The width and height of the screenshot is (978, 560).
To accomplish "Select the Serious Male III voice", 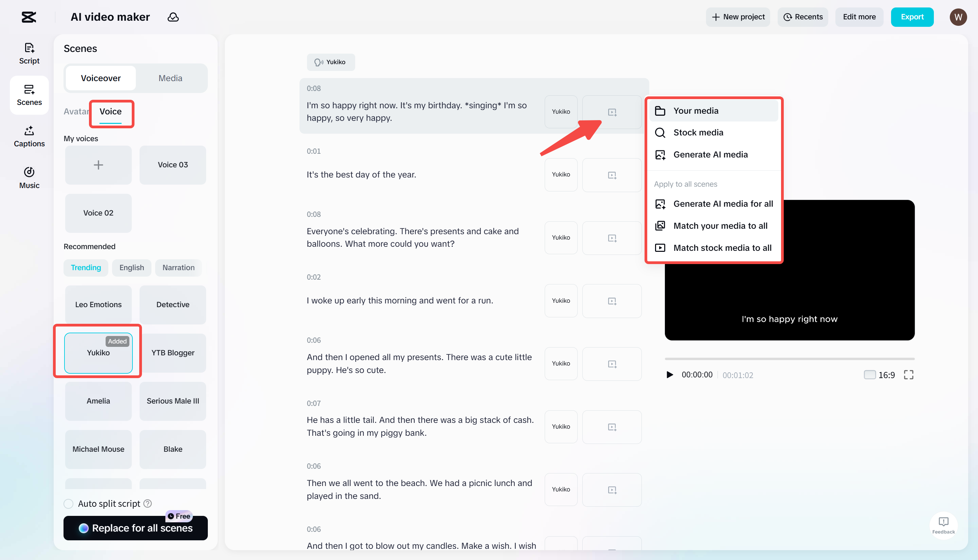I will coord(173,401).
